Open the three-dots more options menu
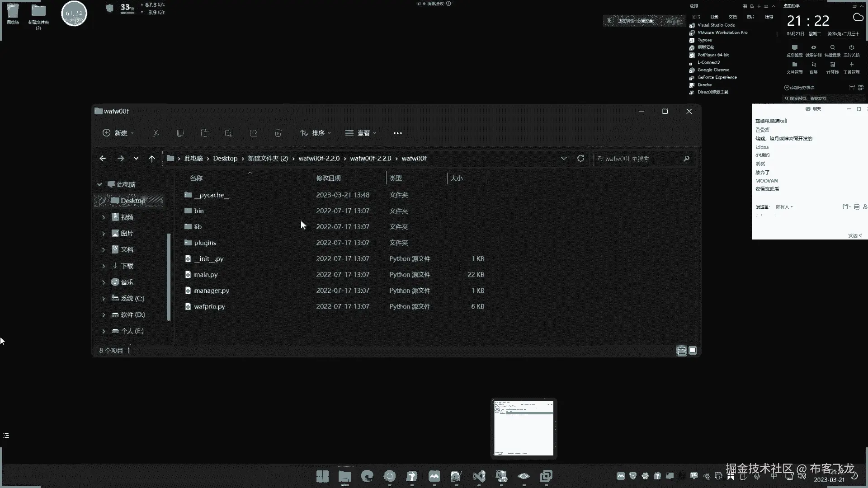The height and width of the screenshot is (488, 868). click(x=397, y=133)
